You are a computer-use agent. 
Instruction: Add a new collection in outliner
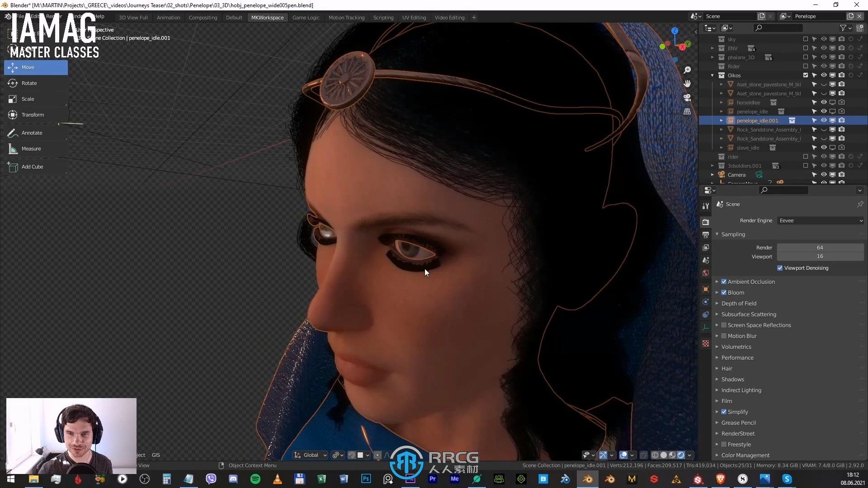coord(860,28)
